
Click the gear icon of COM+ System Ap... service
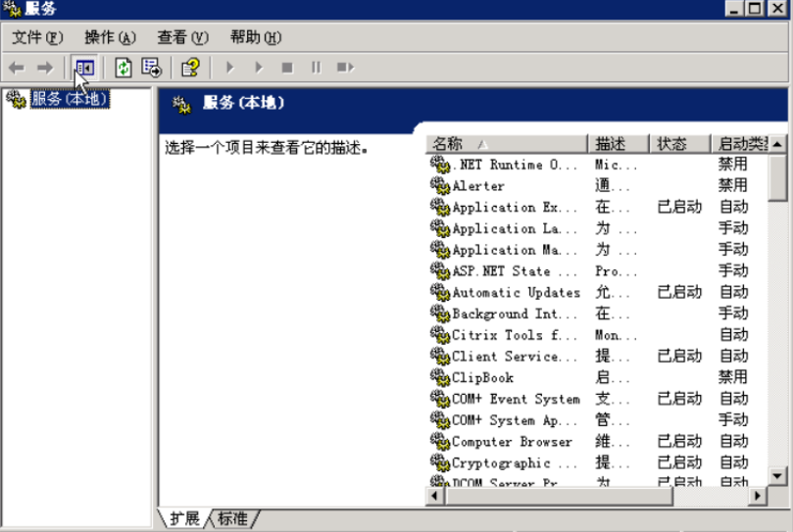(440, 419)
